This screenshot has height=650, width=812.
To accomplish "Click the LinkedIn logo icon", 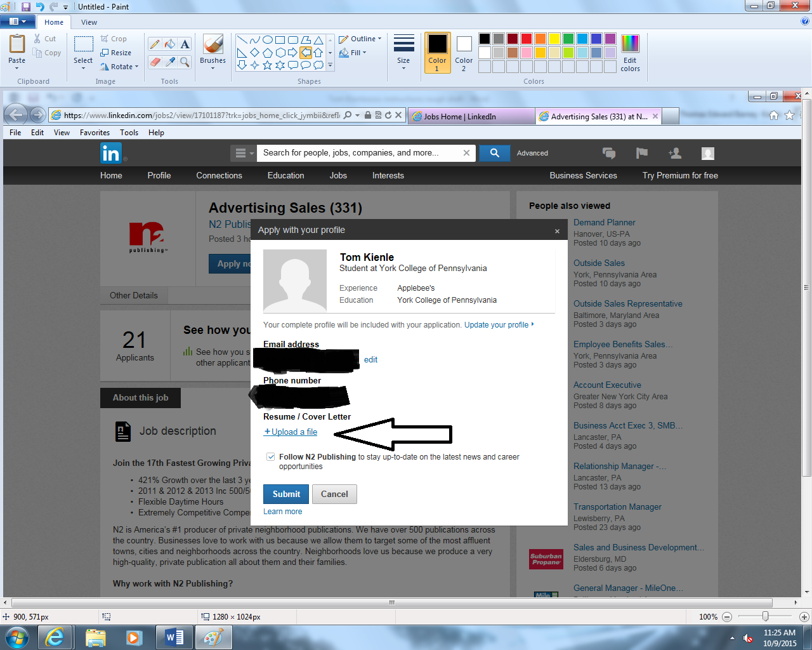I will (110, 153).
